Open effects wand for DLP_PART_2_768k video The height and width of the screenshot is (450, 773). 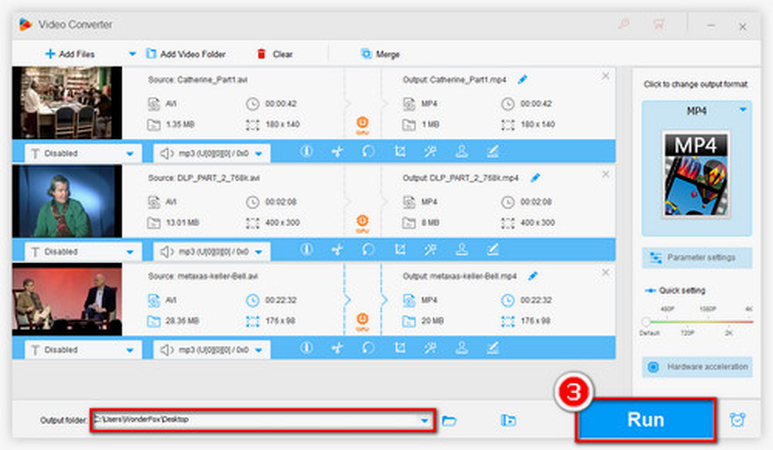click(x=430, y=249)
